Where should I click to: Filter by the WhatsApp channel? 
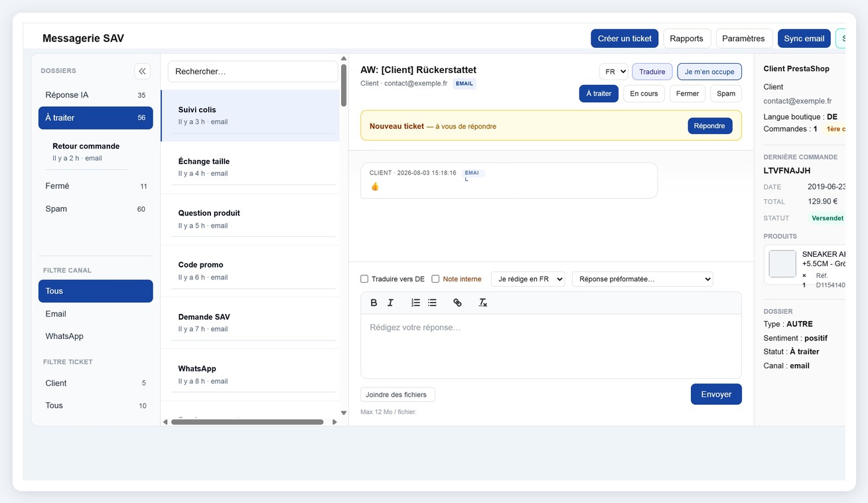coord(96,336)
